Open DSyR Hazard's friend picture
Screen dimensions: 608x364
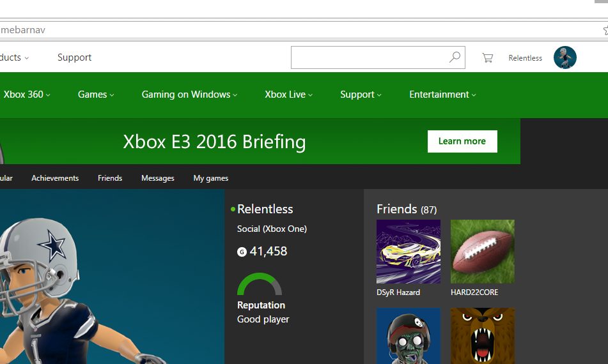point(409,252)
